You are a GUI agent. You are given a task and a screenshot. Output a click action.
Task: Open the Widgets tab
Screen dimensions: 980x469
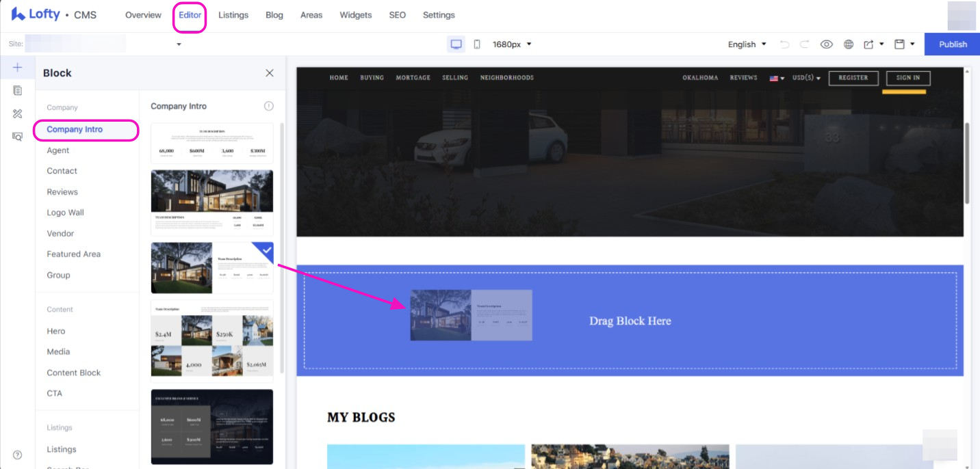356,15
